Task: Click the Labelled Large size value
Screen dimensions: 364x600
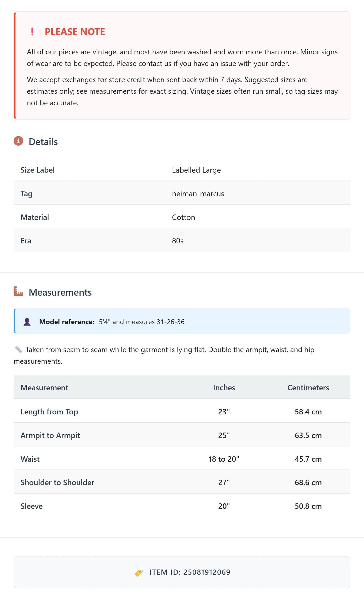Action: point(196,170)
